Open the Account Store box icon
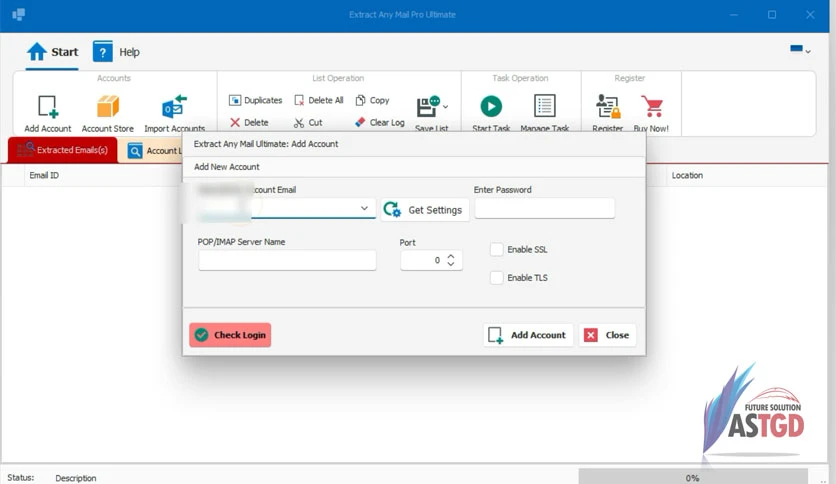The height and width of the screenshot is (484, 836). coord(108,107)
